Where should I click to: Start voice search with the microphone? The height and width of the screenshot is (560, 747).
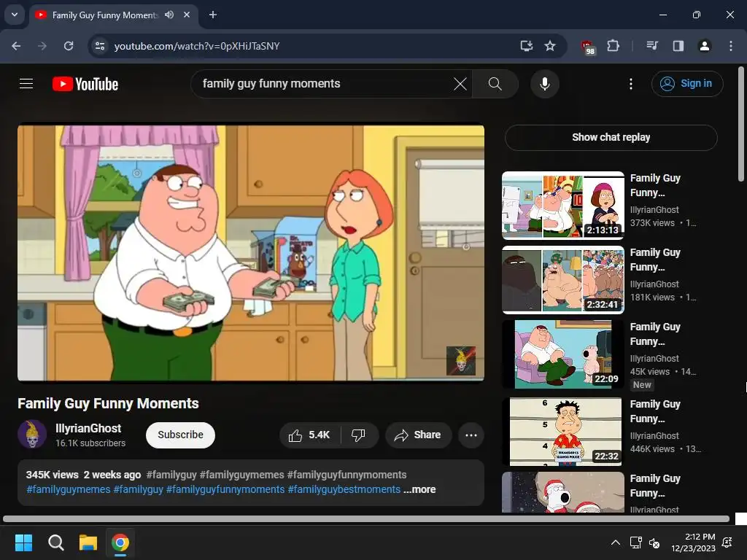point(544,84)
